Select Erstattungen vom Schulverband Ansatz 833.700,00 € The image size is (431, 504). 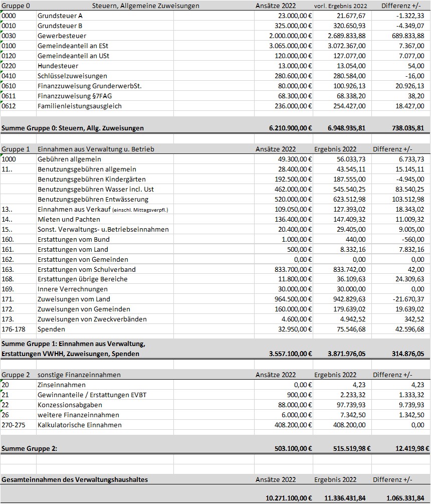(x=284, y=269)
